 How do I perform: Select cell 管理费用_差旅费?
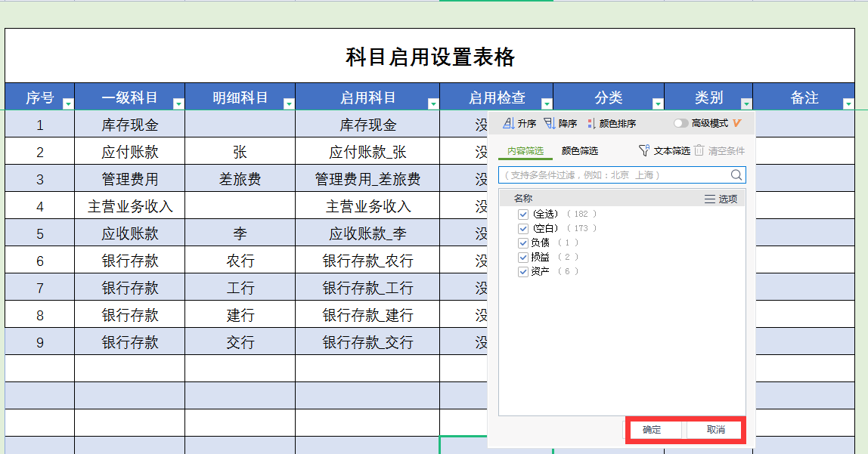pos(367,178)
